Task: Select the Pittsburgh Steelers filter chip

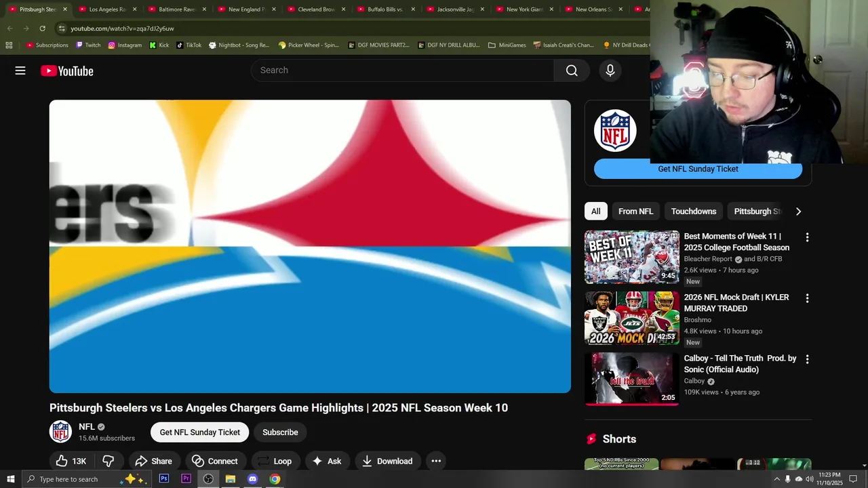Action: click(757, 211)
